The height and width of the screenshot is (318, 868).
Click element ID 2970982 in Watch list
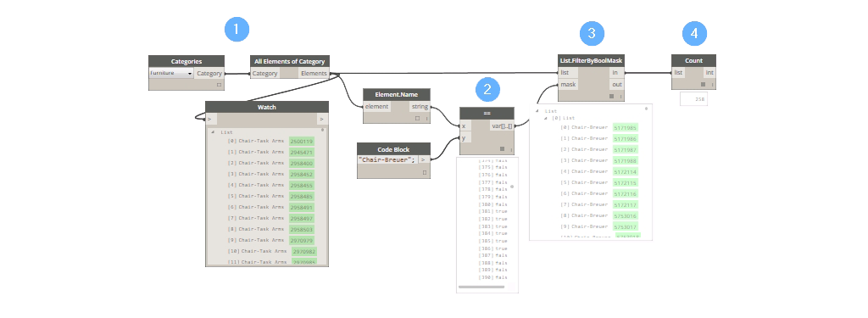(304, 251)
